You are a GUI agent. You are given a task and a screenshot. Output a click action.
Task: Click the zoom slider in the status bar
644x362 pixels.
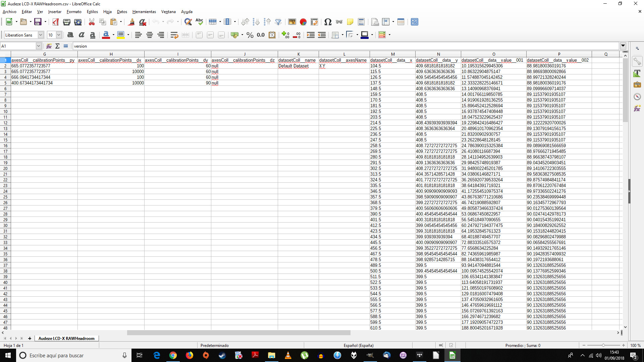pos(603,345)
